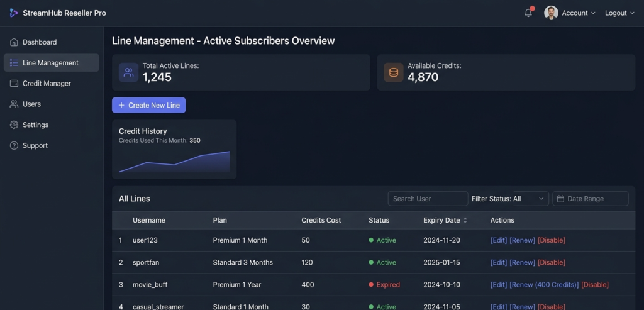Click the 1,245 total active lines value
This screenshot has width=644, height=310.
(157, 77)
